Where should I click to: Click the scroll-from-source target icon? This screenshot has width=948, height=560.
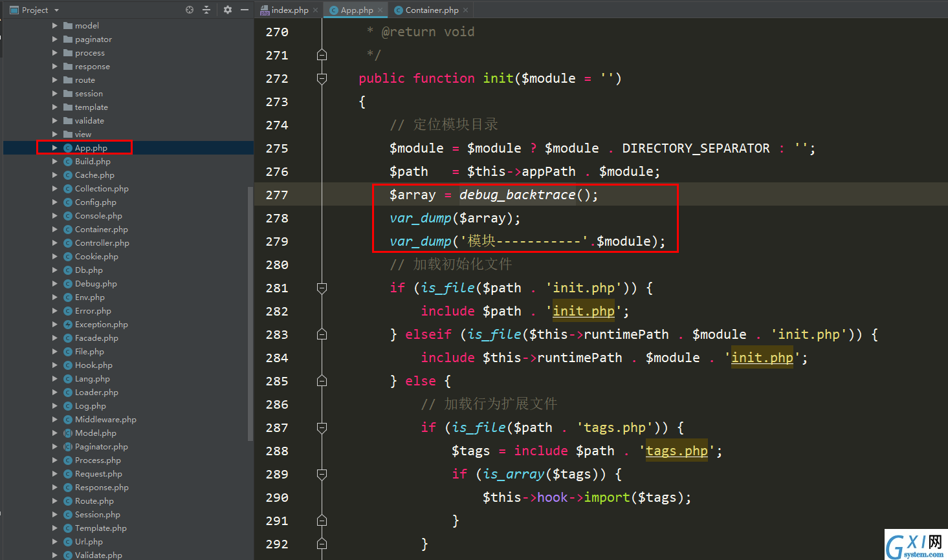[x=190, y=10]
